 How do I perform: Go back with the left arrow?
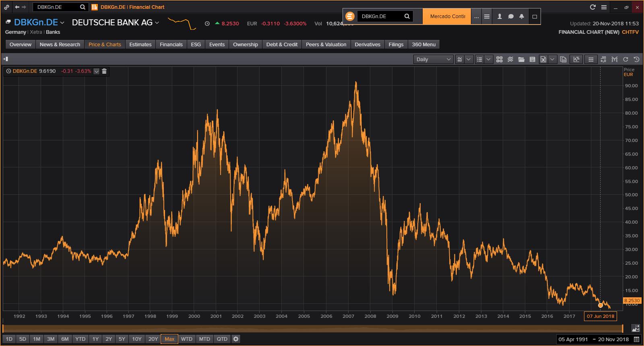(x=17, y=7)
